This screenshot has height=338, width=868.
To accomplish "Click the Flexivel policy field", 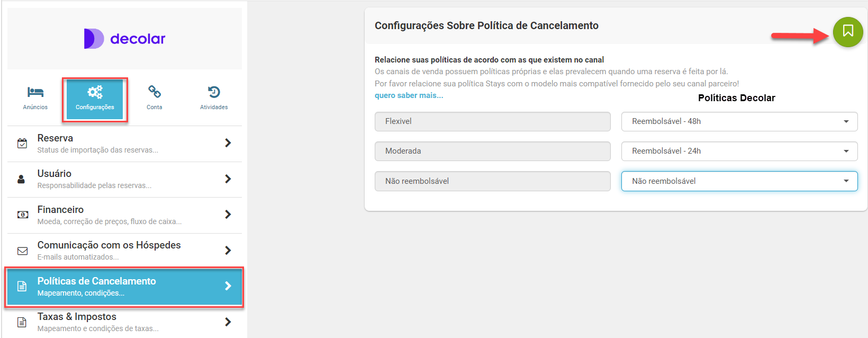I will point(492,121).
